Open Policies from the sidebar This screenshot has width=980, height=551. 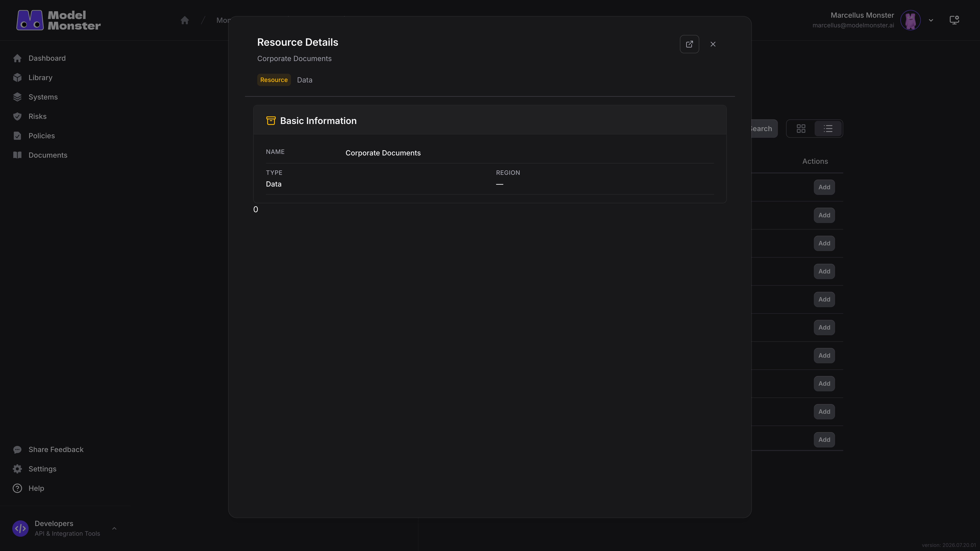coord(42,136)
